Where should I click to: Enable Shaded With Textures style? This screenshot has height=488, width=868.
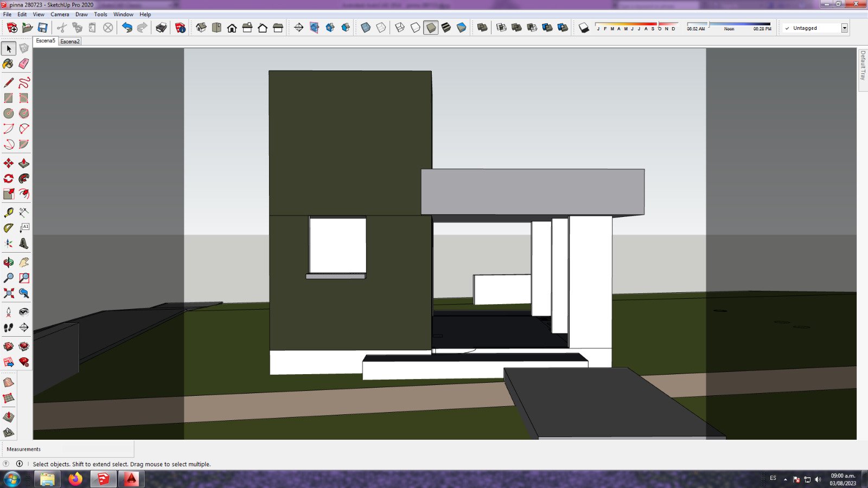point(446,28)
